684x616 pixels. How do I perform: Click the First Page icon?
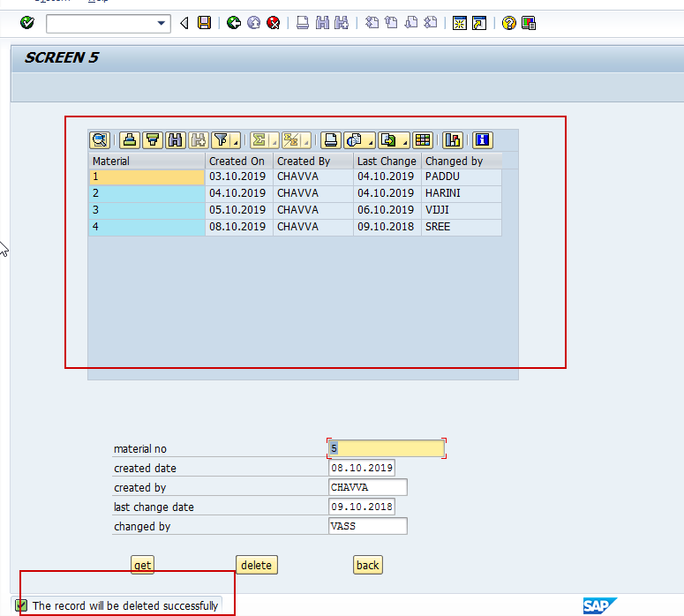click(372, 23)
